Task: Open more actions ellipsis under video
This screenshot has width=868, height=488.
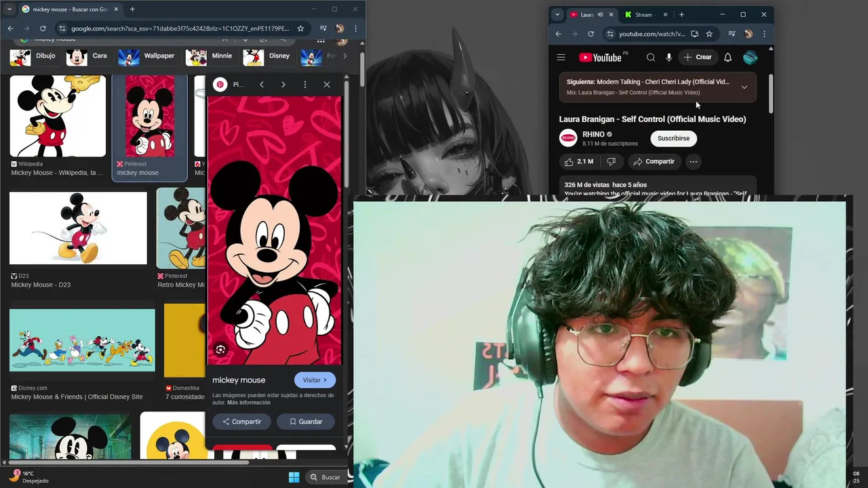Action: (x=693, y=161)
